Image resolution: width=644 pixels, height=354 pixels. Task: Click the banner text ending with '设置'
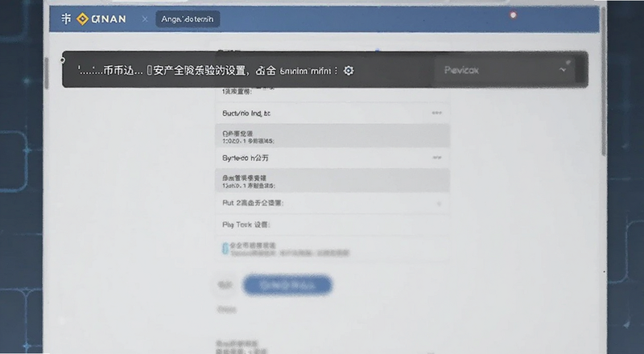(163, 71)
